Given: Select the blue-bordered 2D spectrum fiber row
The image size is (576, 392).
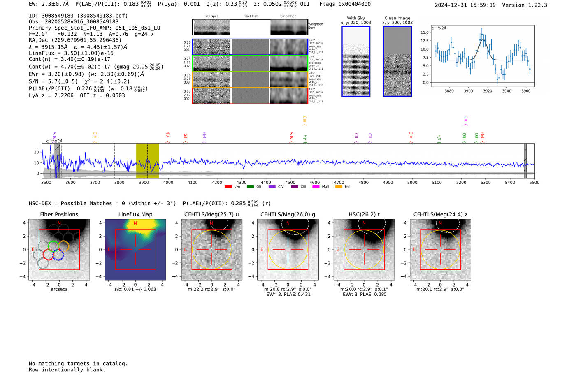Looking at the screenshot, I should pos(250,47).
